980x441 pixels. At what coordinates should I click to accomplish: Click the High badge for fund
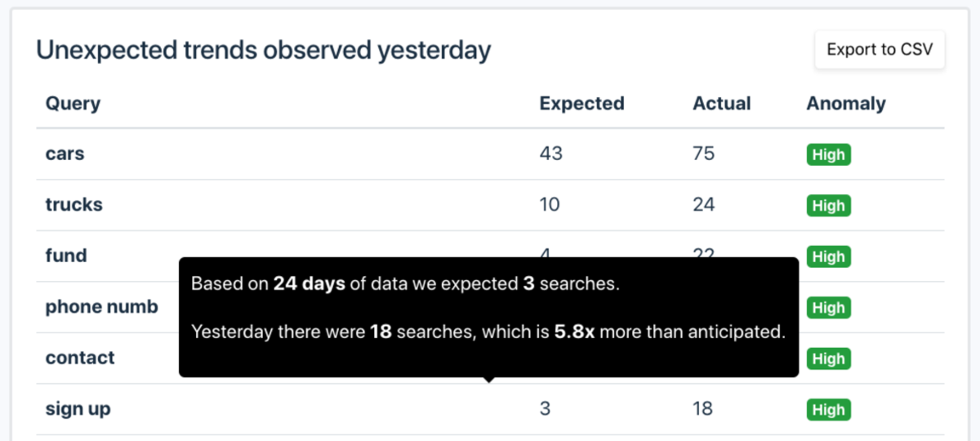tap(829, 256)
